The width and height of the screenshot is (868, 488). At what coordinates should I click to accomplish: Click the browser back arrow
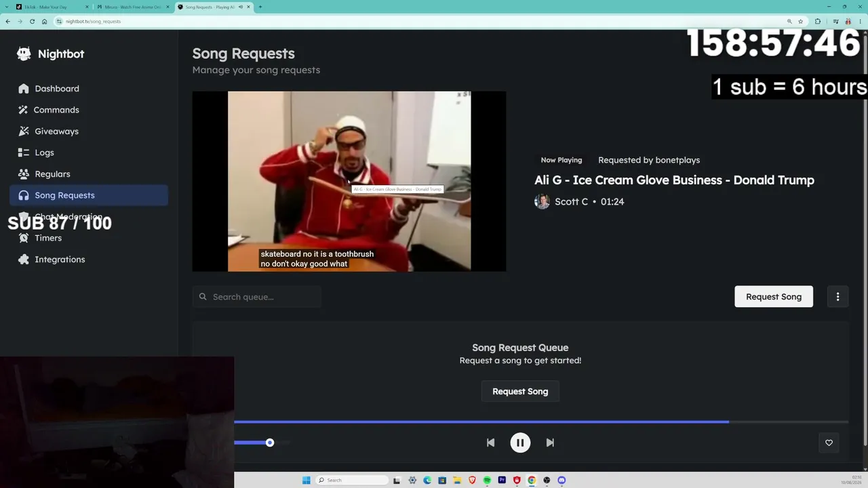tap(7, 21)
